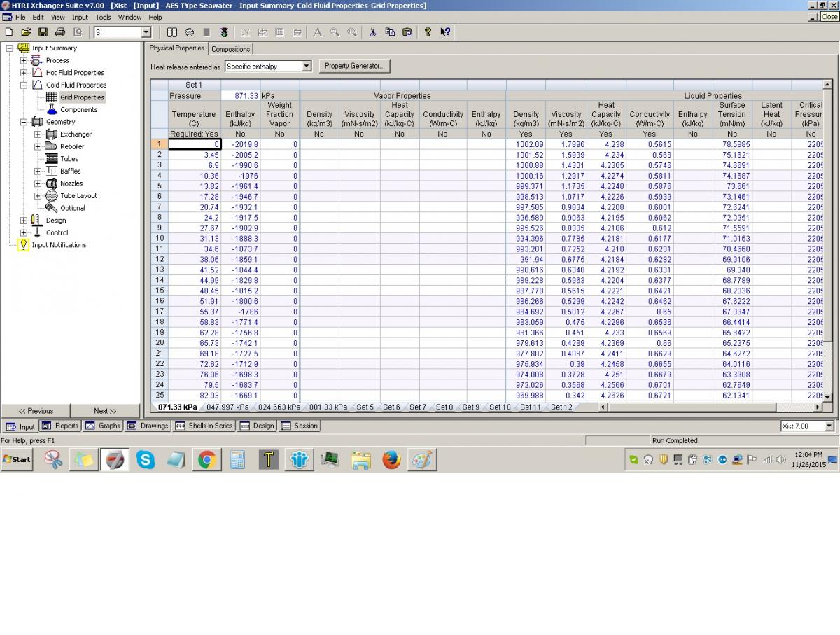Image resolution: width=840 pixels, height=635 pixels.
Task: Click liquid Density cell value 1002.09
Action: (526, 144)
